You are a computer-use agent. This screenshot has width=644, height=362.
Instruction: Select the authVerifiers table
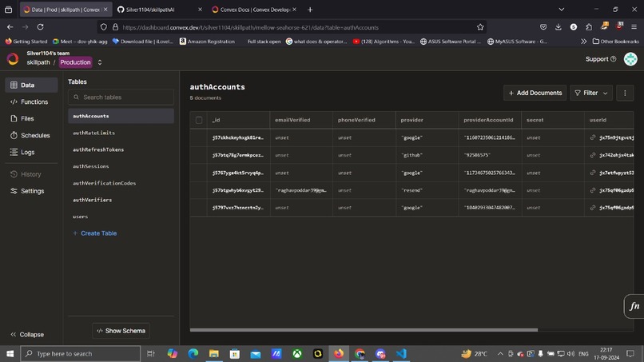pos(121,200)
